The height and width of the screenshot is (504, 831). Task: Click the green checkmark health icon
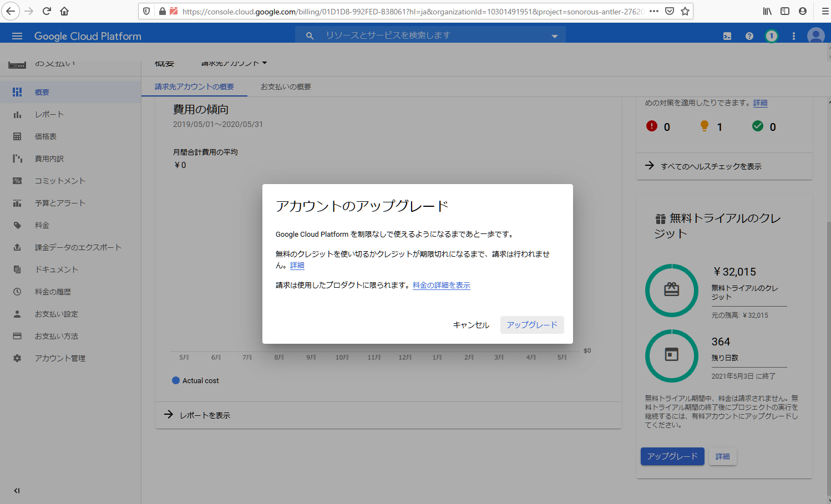(x=758, y=126)
